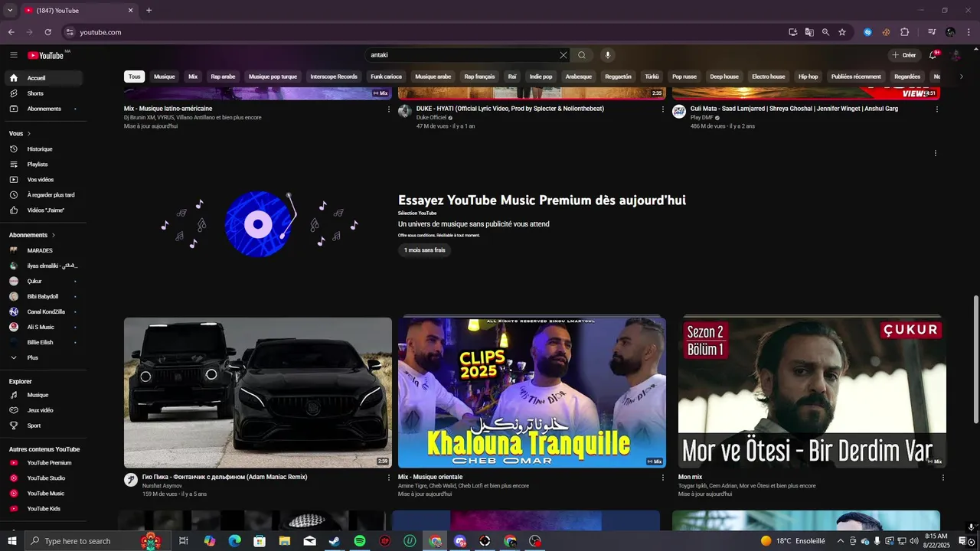Start voice search with the microphone icon

tap(607, 55)
